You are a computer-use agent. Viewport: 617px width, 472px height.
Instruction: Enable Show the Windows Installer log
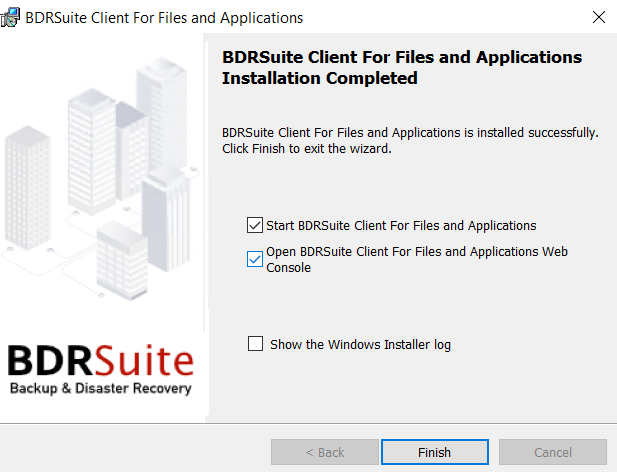[x=255, y=343]
